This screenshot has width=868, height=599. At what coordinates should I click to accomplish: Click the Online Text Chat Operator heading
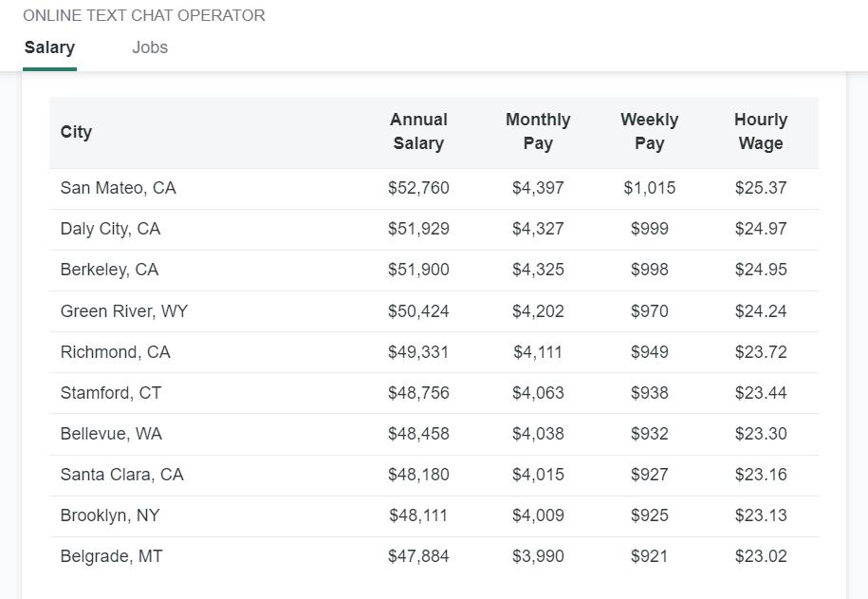pyautogui.click(x=144, y=15)
